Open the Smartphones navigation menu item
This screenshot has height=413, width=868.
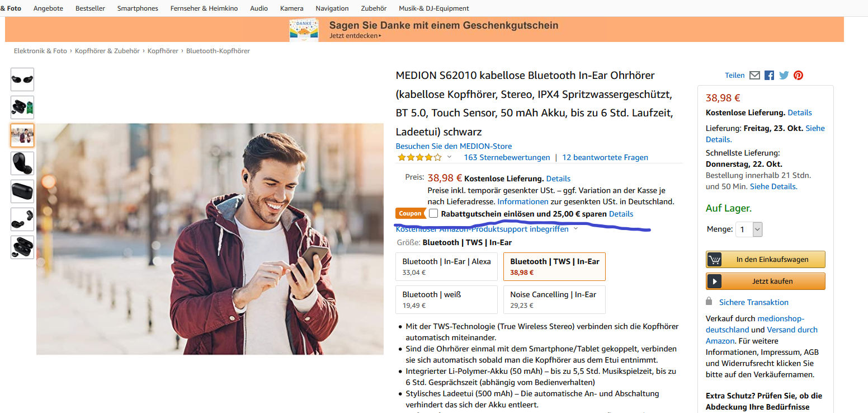click(x=138, y=8)
